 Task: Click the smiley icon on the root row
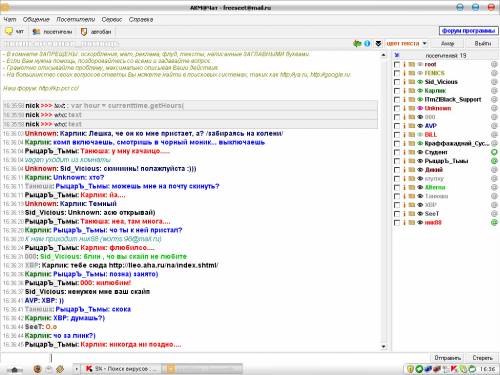coord(494,64)
